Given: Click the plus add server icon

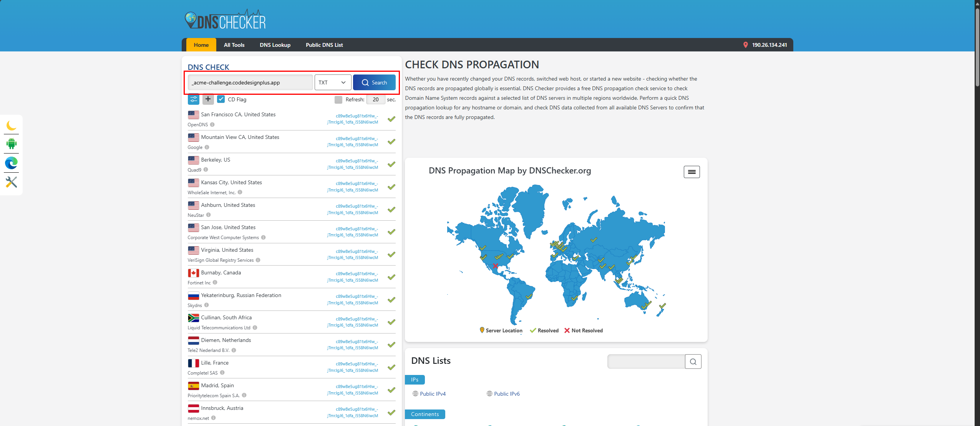Looking at the screenshot, I should (208, 99).
